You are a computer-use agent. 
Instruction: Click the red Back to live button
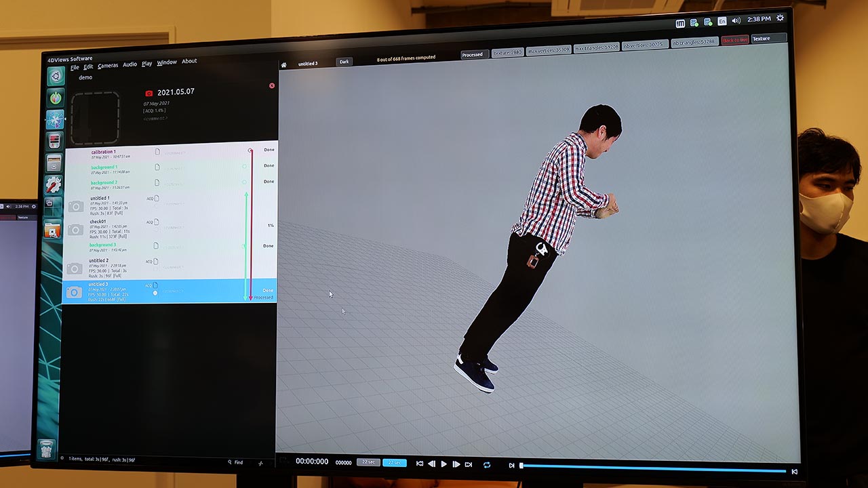[735, 40]
